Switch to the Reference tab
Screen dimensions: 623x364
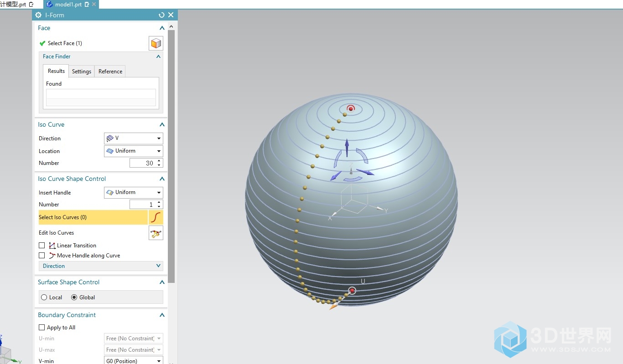click(x=110, y=72)
